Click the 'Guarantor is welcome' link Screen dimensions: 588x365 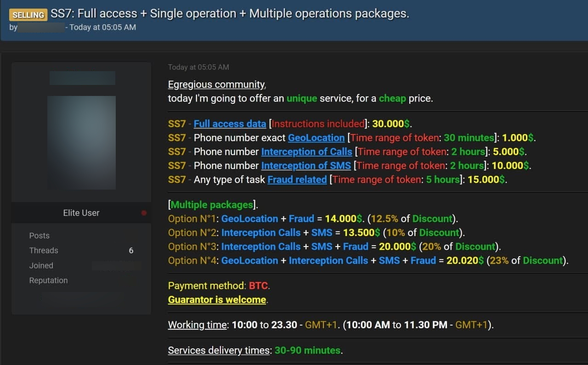click(x=217, y=300)
